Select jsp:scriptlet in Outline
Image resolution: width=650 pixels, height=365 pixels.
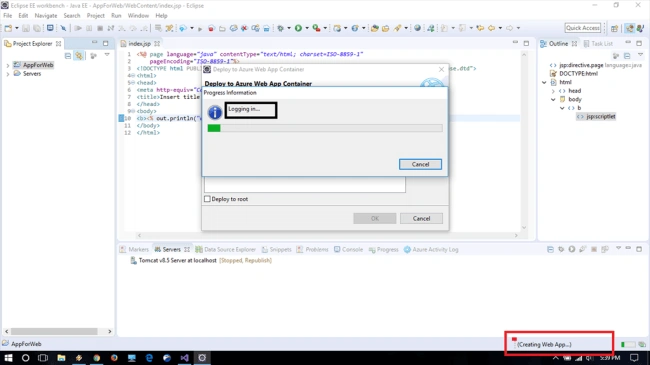pyautogui.click(x=597, y=117)
